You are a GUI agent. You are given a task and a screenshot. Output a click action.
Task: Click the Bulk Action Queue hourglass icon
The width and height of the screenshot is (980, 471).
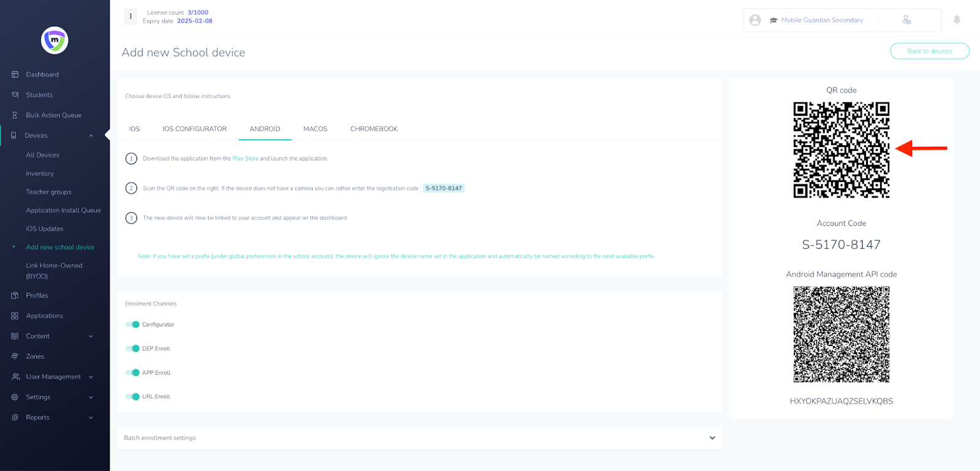point(15,115)
